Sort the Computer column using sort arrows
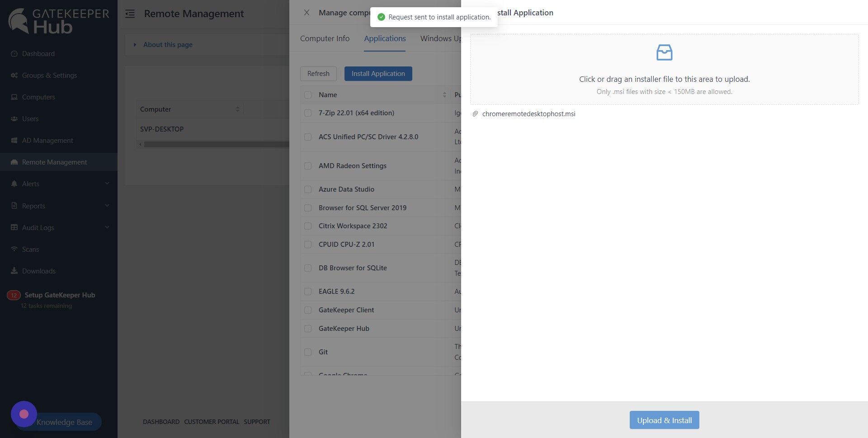Screen dimensions: 868x438 pyautogui.click(x=237, y=109)
